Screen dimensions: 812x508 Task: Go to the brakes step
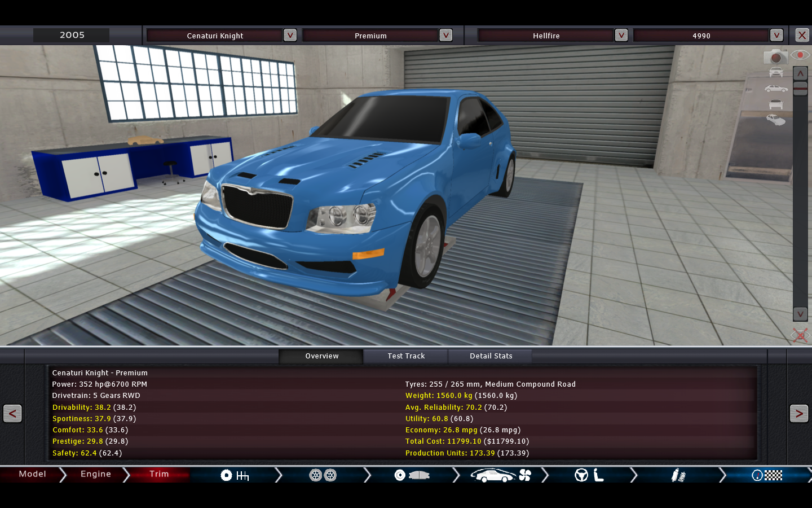[412, 475]
